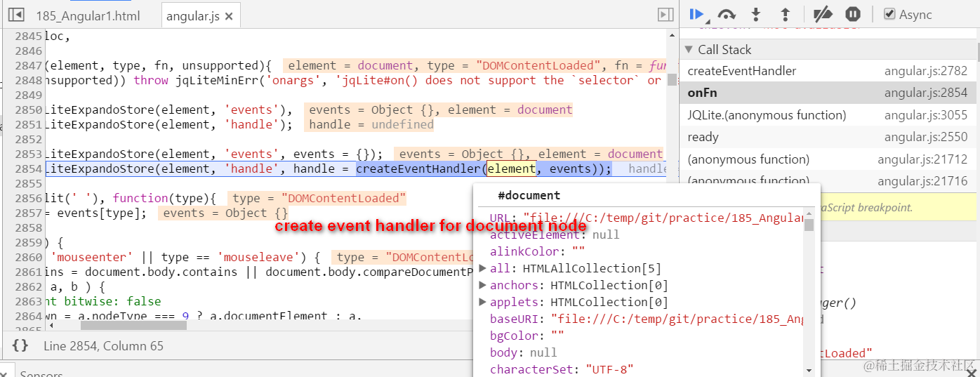Click the activeElement null property
This screenshot has width=980, height=377.
[x=555, y=234]
